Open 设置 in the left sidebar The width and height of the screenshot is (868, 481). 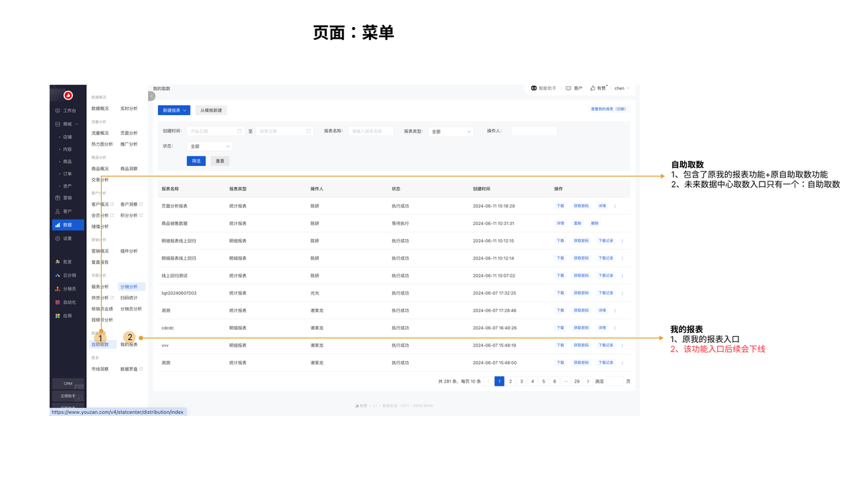[x=66, y=238]
